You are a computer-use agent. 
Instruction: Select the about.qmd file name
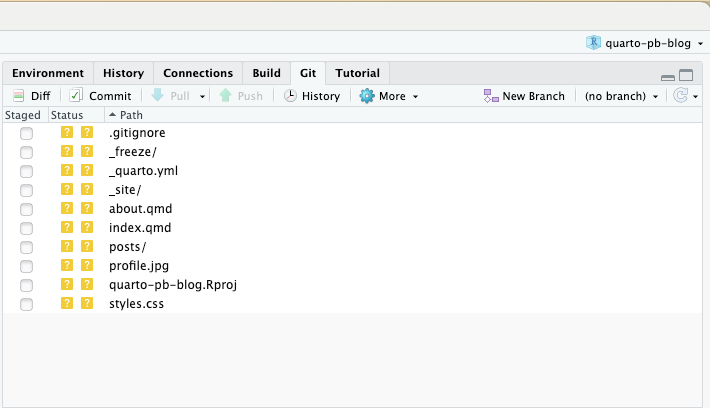click(x=140, y=209)
